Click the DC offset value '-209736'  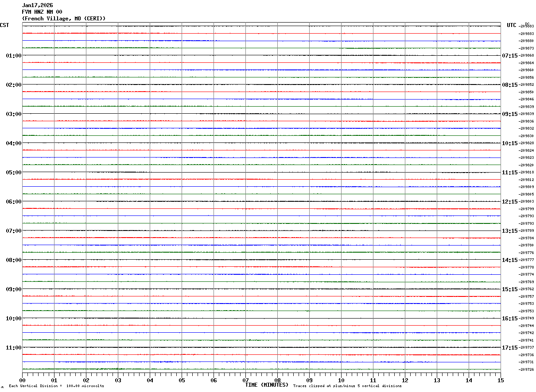(527, 355)
